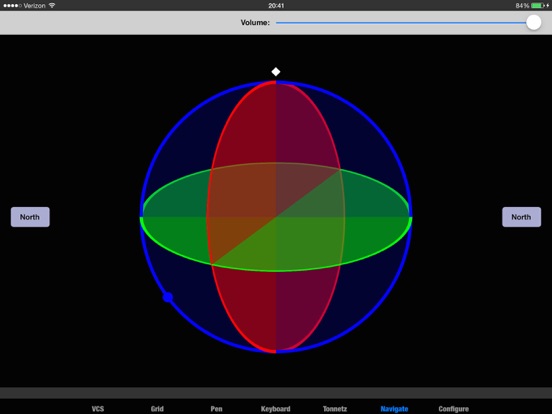This screenshot has width=552, height=414.
Task: Click the Wi-Fi status icon
Action: 52,5
